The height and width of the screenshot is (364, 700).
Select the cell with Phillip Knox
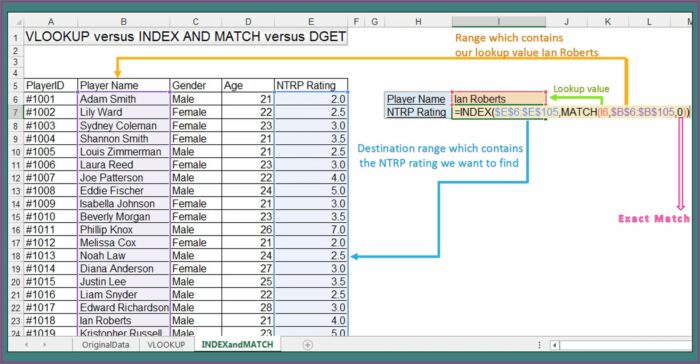point(124,230)
